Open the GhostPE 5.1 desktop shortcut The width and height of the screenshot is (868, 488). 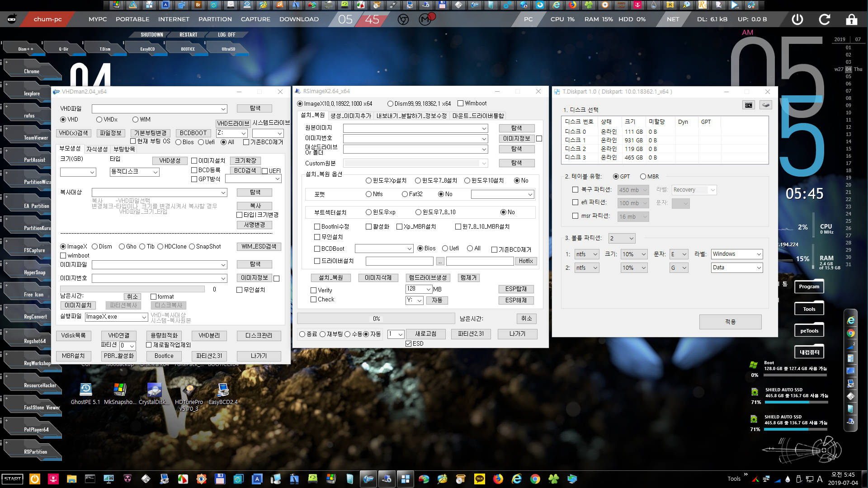85,393
